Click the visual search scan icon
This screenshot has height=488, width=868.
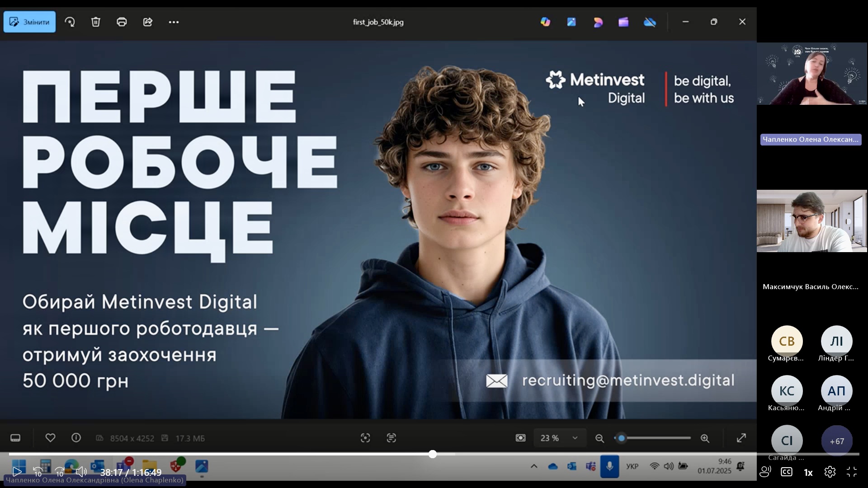pyautogui.click(x=365, y=438)
